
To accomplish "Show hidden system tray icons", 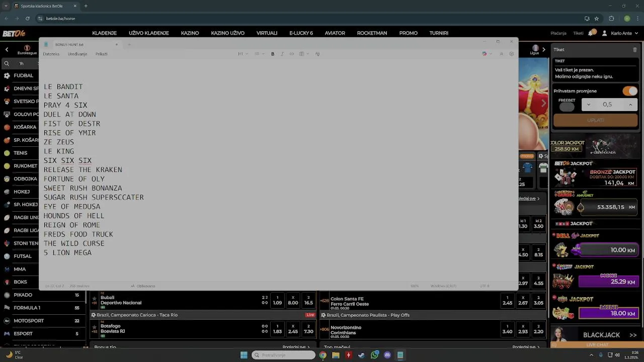I will click(591, 355).
